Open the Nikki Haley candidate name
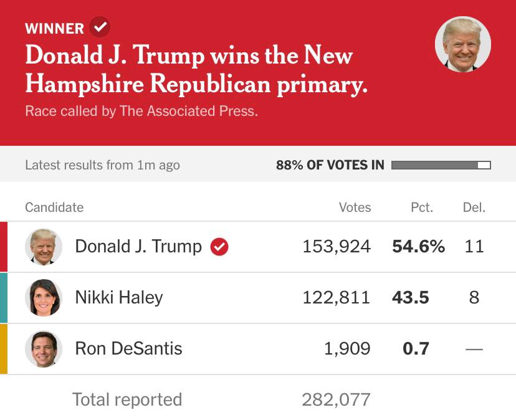The image size is (516, 420). click(x=119, y=298)
